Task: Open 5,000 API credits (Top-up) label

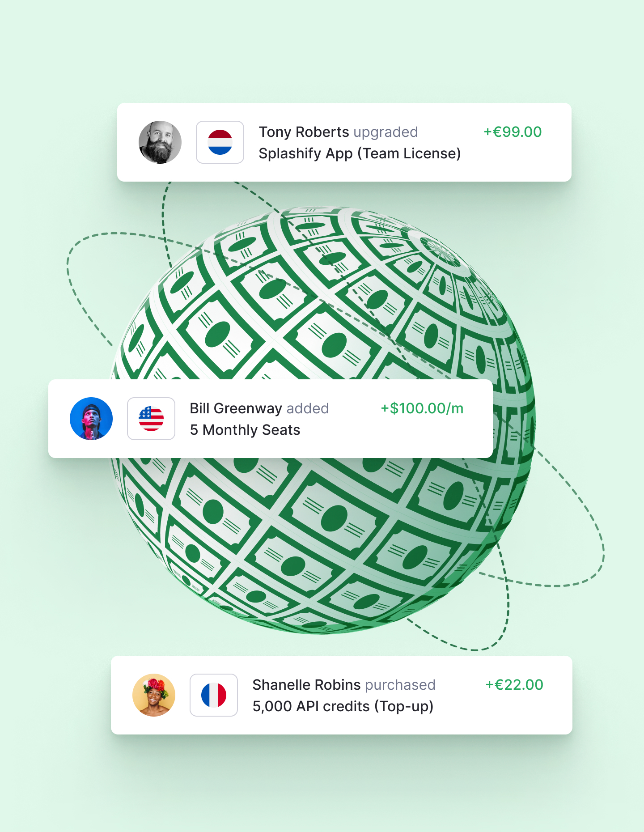Action: click(x=343, y=706)
